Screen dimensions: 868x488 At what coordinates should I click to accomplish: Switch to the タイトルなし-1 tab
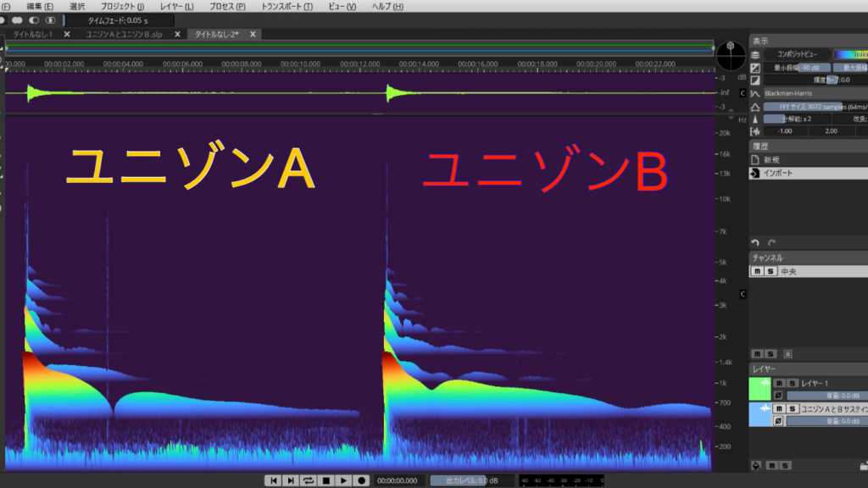pos(33,34)
